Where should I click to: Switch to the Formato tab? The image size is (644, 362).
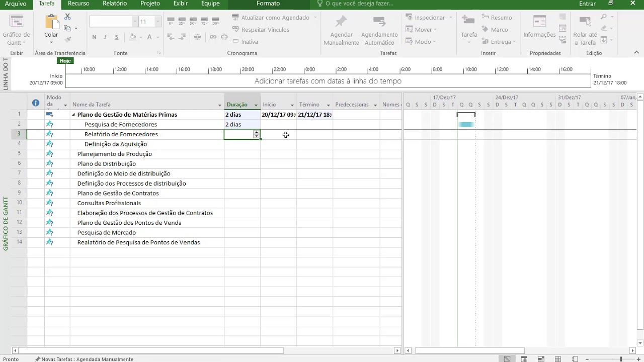click(268, 4)
